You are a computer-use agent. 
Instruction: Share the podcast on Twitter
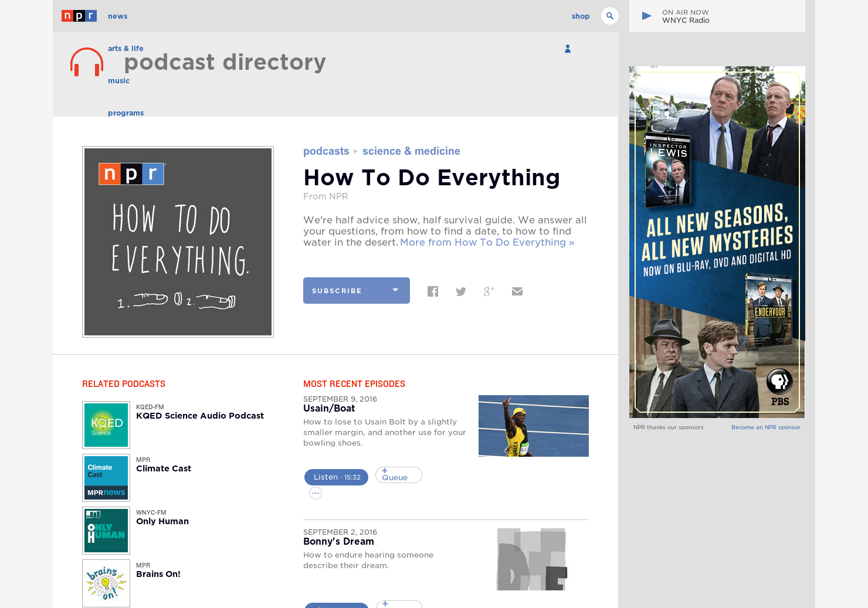click(461, 291)
